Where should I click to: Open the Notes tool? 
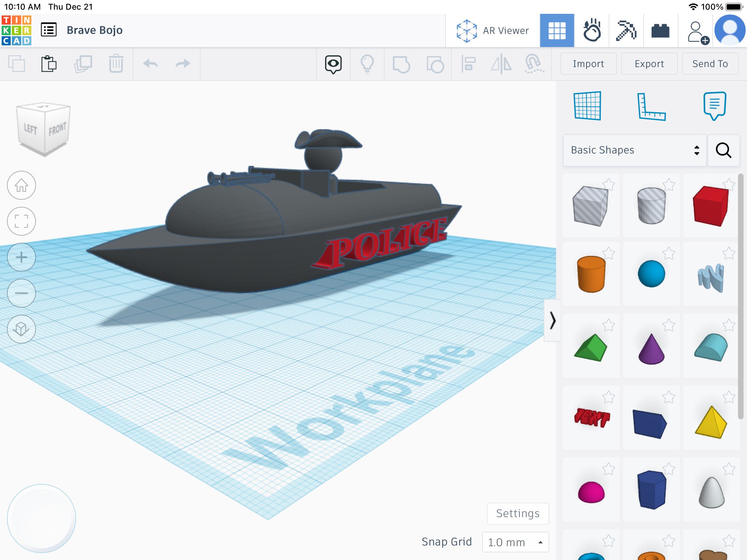714,106
